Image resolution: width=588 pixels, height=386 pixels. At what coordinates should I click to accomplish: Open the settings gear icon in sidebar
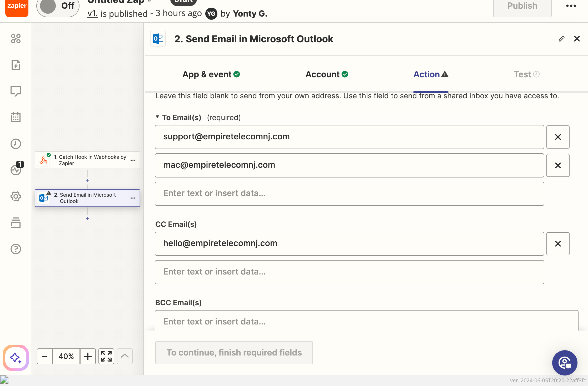coord(16,196)
